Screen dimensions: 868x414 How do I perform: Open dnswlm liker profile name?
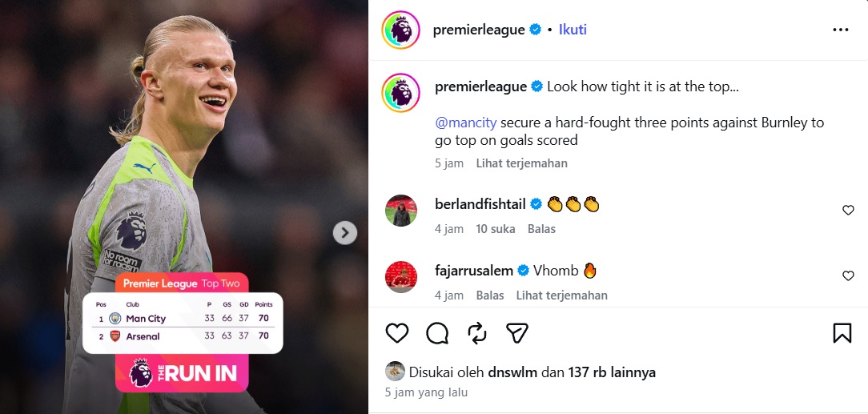coord(512,372)
